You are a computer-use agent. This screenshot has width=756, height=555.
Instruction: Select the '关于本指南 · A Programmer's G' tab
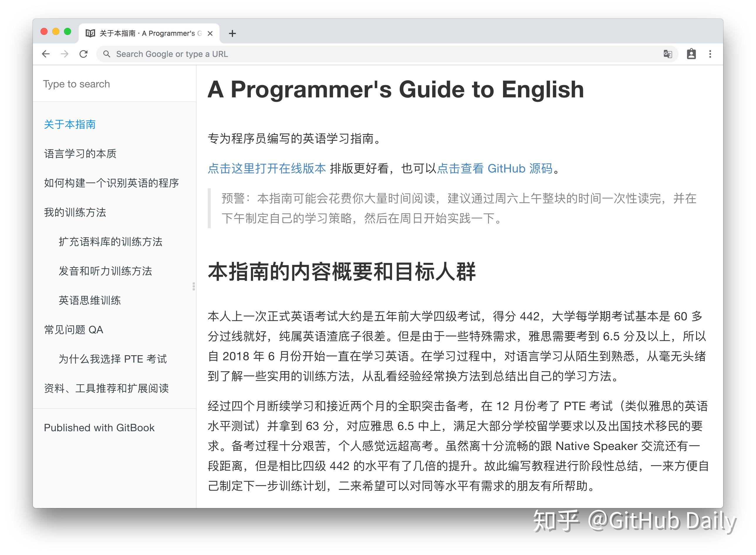pyautogui.click(x=149, y=34)
